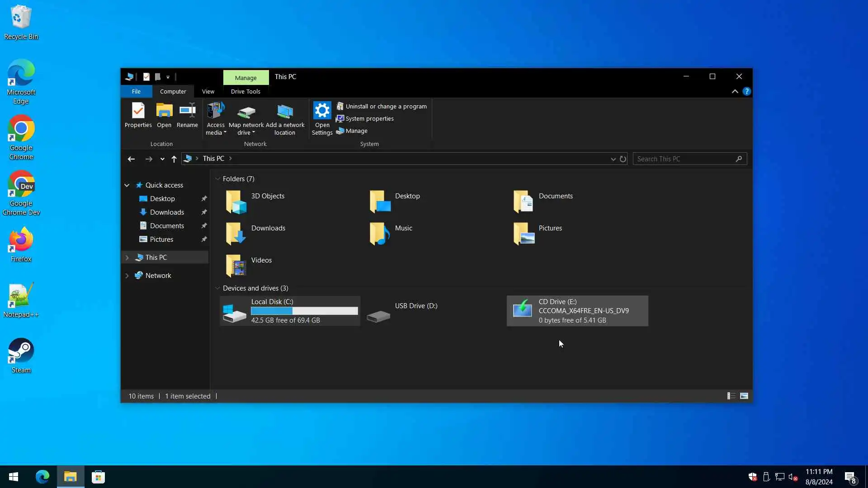The height and width of the screenshot is (488, 868).
Task: Click Uninstall or change a program
Action: pyautogui.click(x=386, y=107)
